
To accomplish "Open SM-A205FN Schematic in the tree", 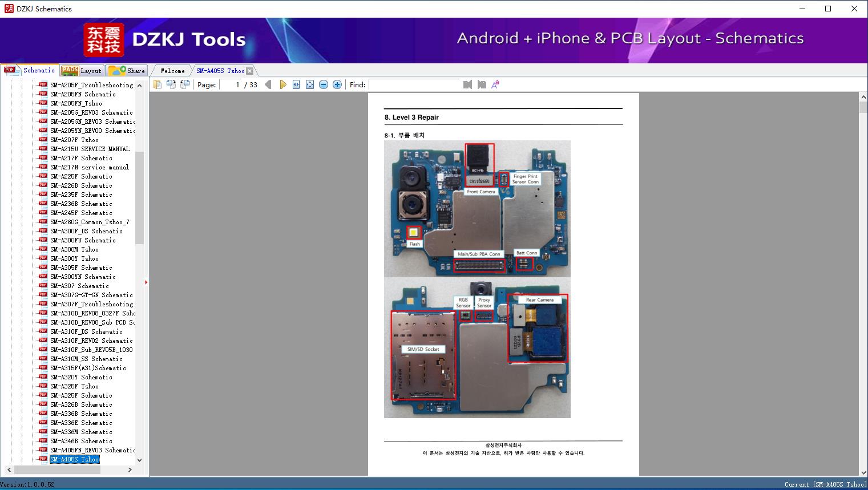I will tap(83, 94).
